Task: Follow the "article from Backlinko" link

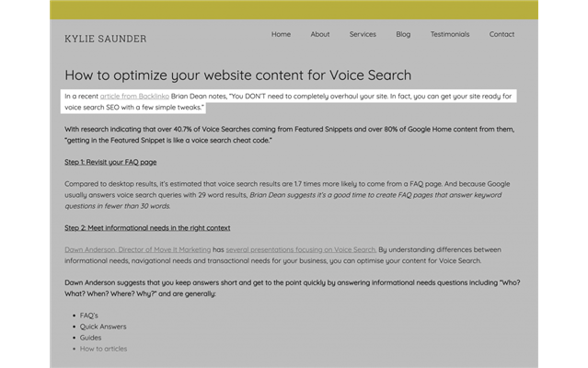Action: pyautogui.click(x=134, y=96)
